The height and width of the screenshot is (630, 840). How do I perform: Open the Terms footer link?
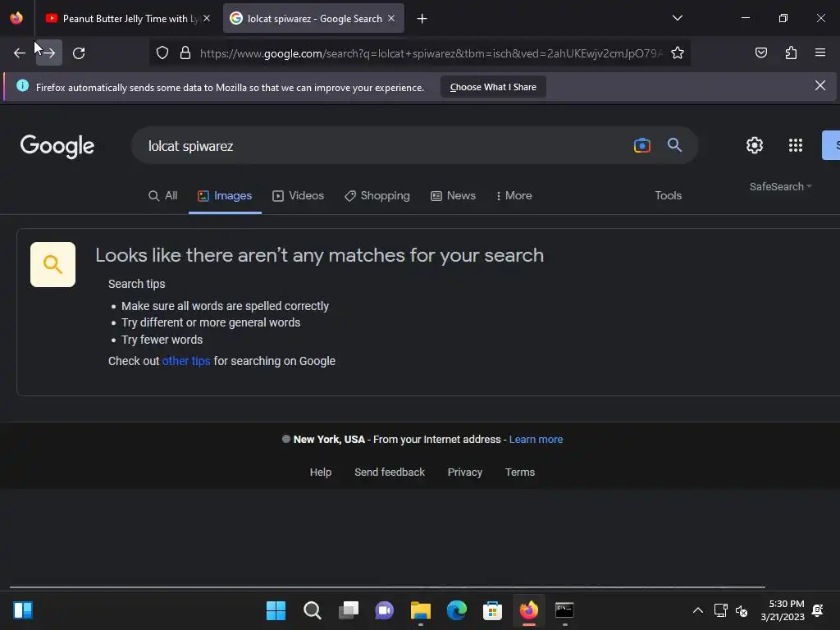(x=519, y=472)
